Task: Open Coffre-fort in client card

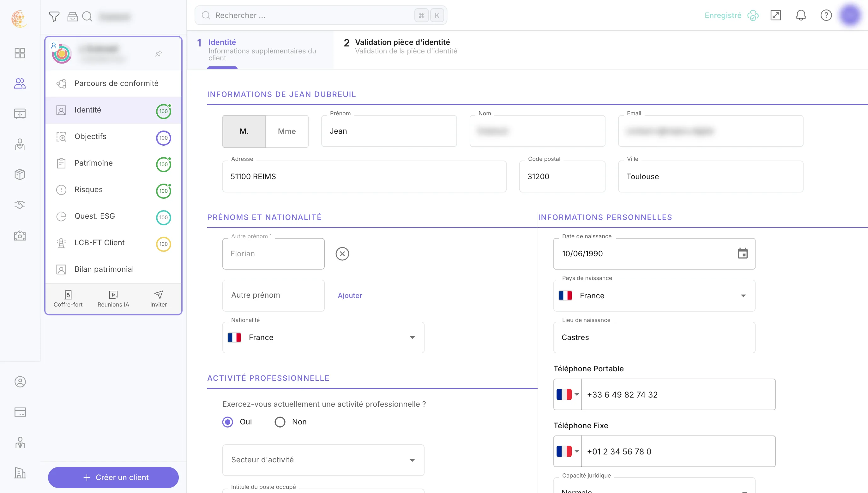Action: 68,299
